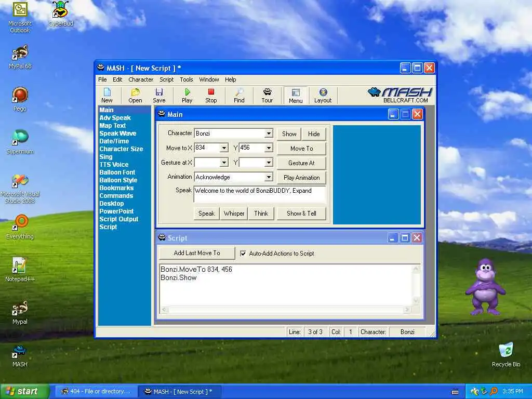Stop playback with the red Stop icon
The image size is (532, 399).
pos(211,96)
